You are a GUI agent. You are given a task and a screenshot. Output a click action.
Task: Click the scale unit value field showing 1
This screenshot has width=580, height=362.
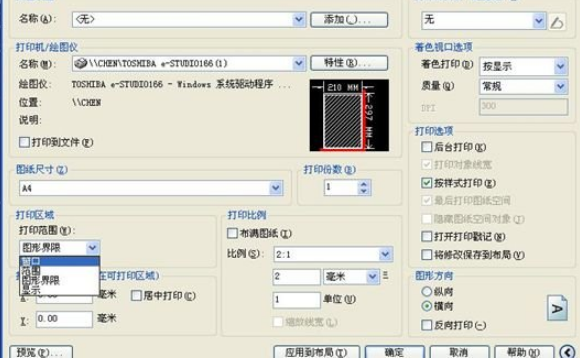pyautogui.click(x=296, y=300)
